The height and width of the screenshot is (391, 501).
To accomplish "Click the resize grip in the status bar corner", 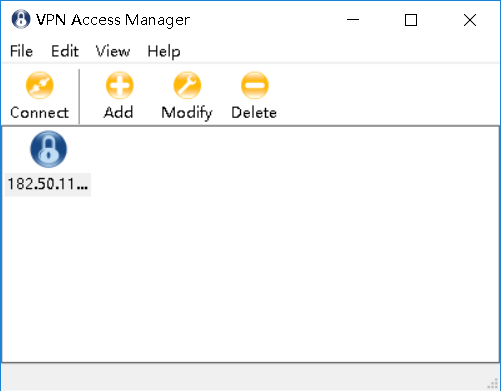I will point(493,384).
